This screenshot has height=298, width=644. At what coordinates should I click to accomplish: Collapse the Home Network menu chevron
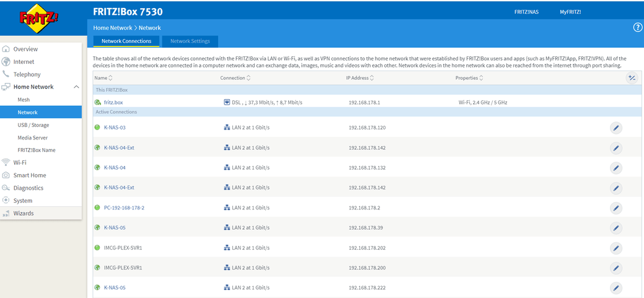pos(76,87)
